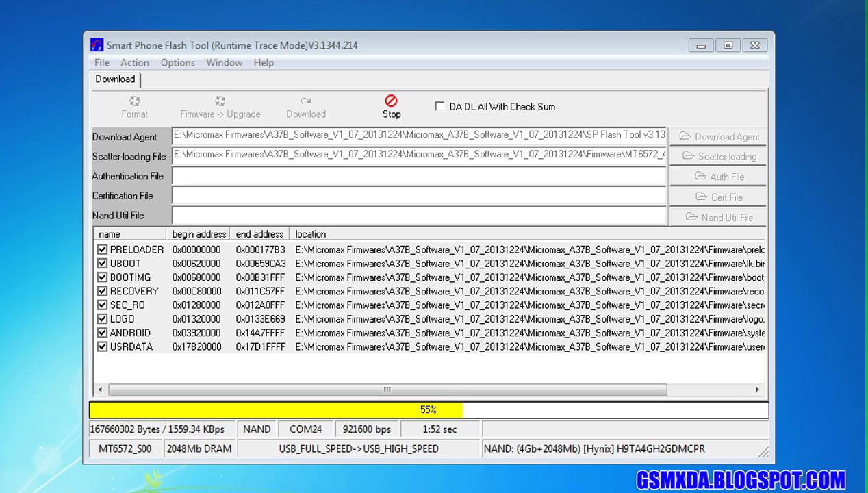
Task: Open the File menu
Action: coord(102,62)
